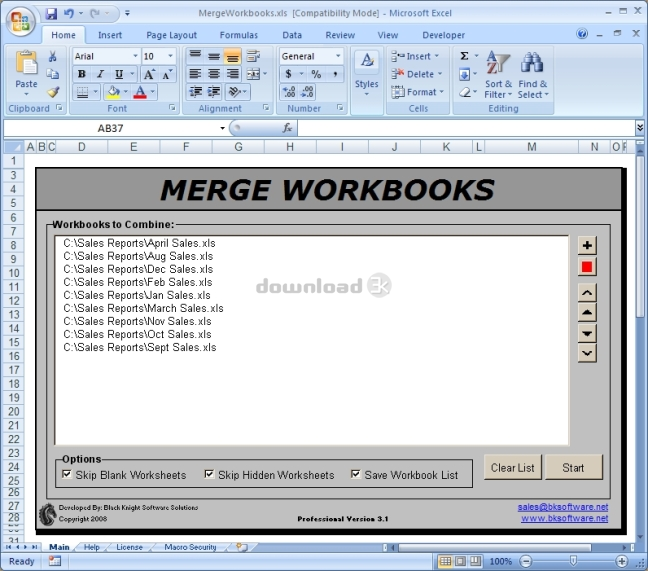The width and height of the screenshot is (648, 571).
Task: Select middle vertical alignment
Action: [x=214, y=56]
